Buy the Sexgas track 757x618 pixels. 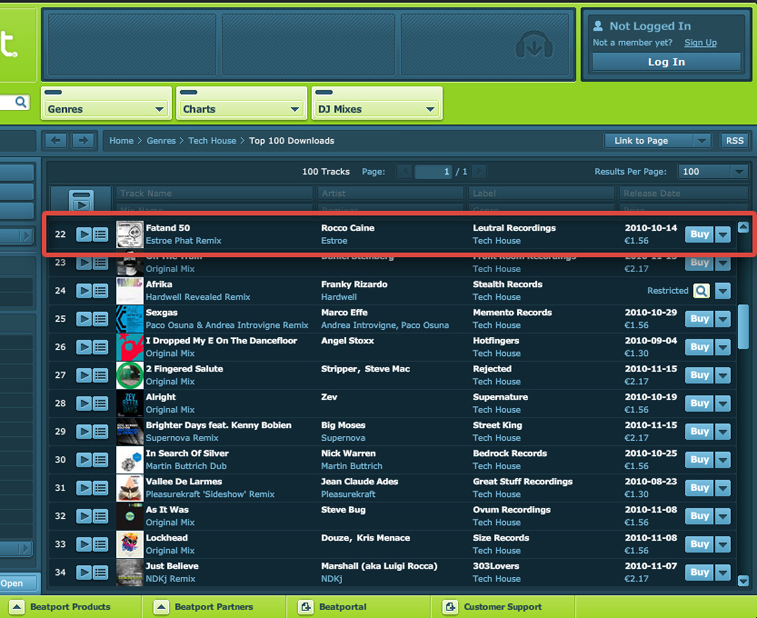tap(699, 319)
